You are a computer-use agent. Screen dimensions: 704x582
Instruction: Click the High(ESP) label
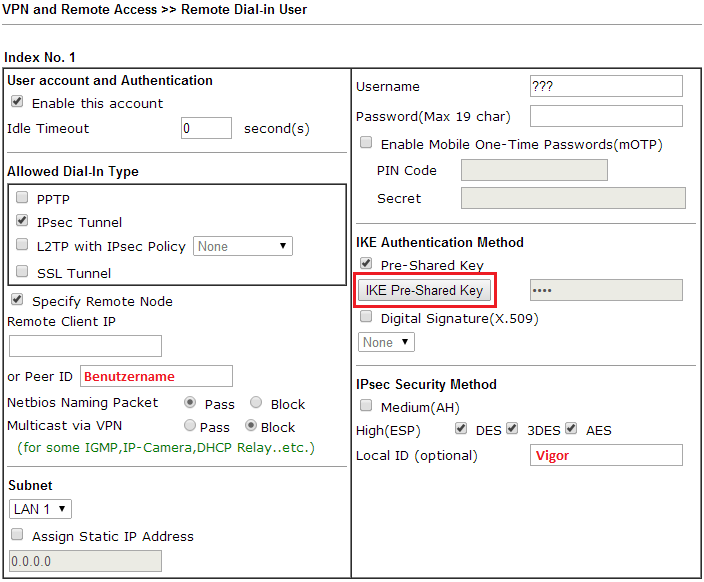click(388, 431)
